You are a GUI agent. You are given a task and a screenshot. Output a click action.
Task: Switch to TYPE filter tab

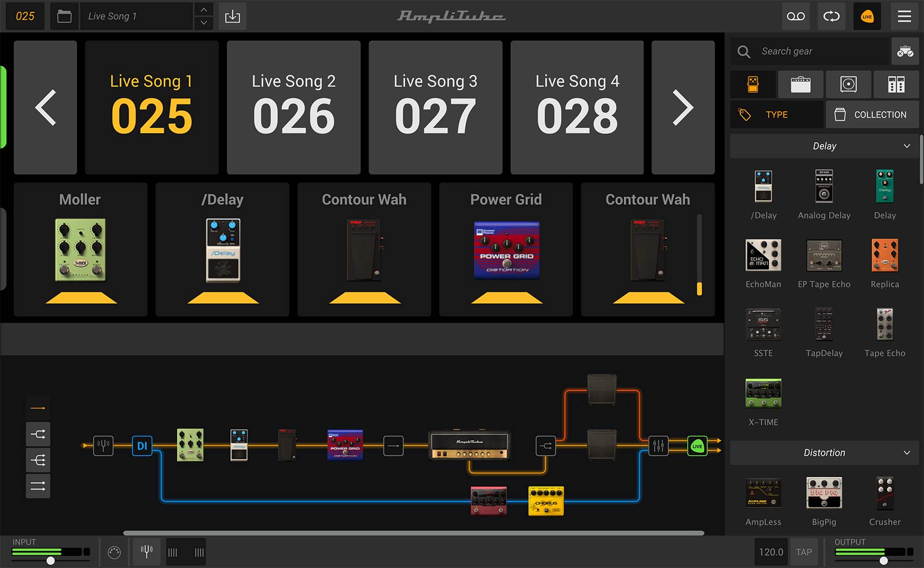click(777, 114)
